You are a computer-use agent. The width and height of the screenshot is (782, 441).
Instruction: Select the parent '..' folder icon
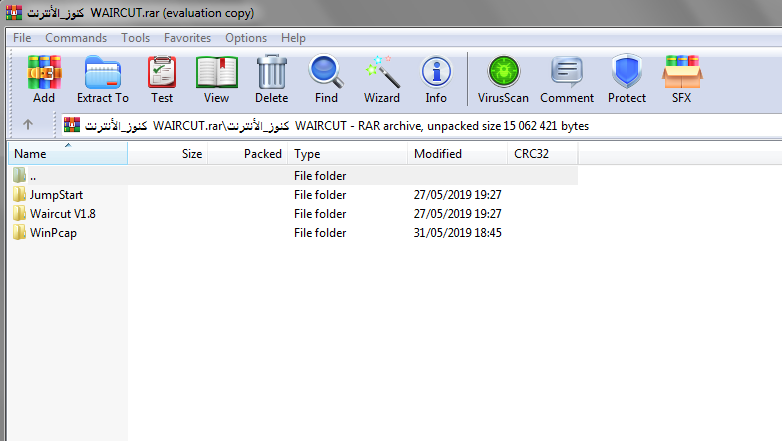(19, 175)
